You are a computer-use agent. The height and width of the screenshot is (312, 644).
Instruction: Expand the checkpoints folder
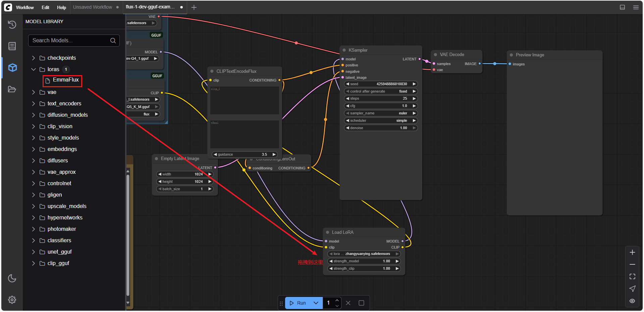tap(34, 58)
